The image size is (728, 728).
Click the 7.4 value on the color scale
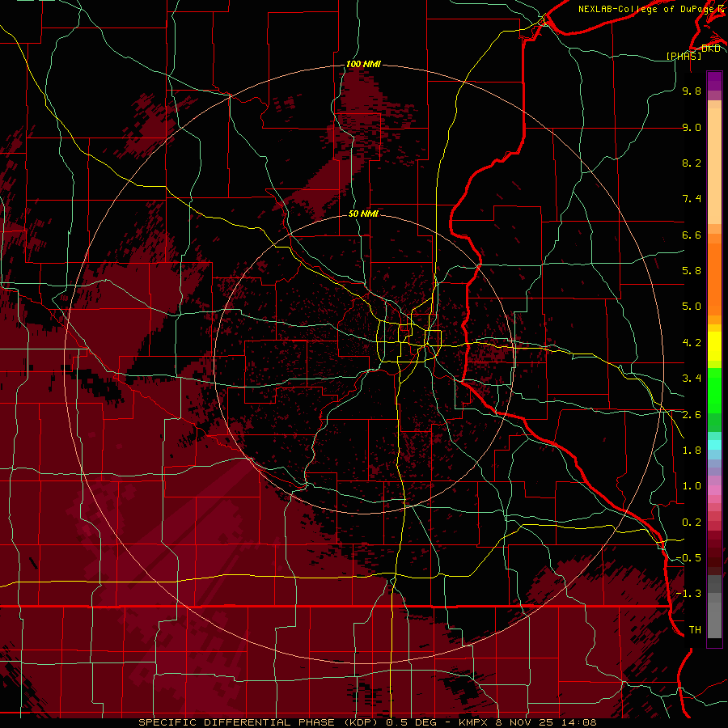click(x=692, y=199)
